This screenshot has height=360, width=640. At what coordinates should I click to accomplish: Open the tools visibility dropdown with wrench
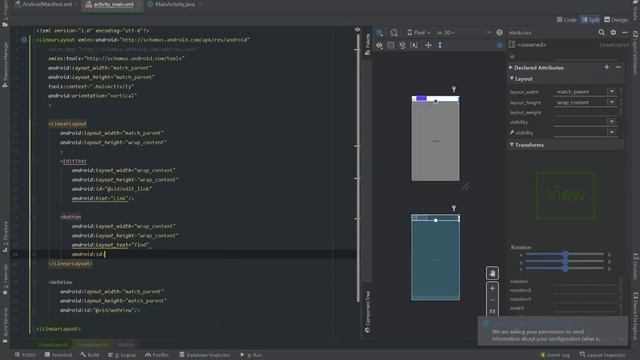pos(611,132)
